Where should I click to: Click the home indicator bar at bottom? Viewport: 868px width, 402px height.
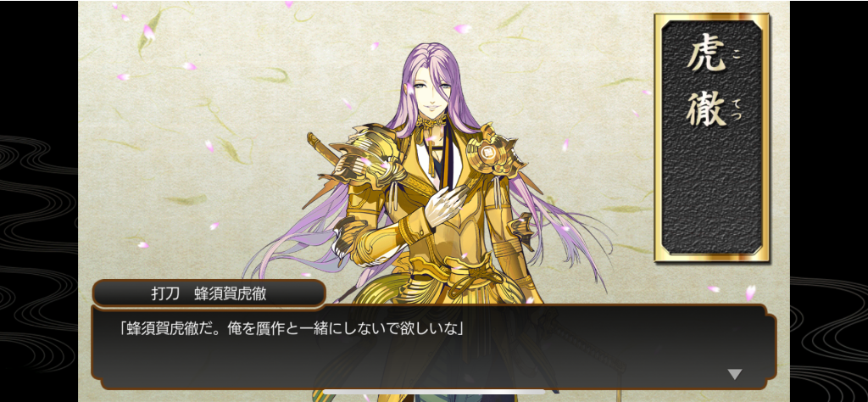pyautogui.click(x=433, y=393)
